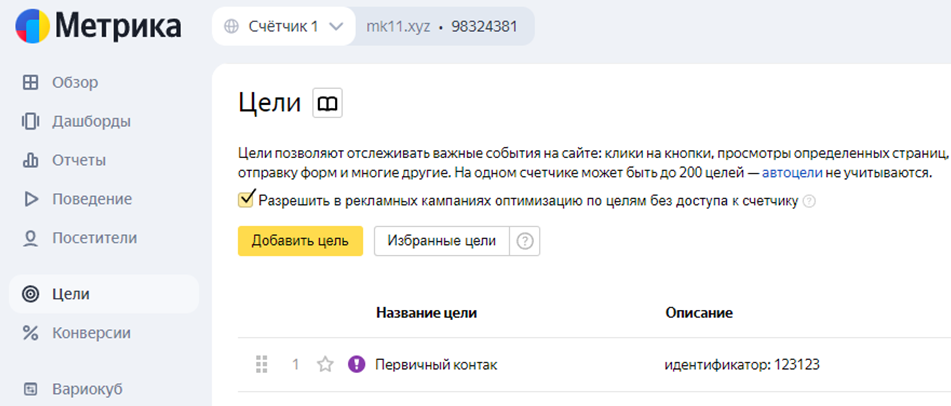Click the help question mark next to Избранные цели
Image resolution: width=951 pixels, height=406 pixels.
point(525,241)
